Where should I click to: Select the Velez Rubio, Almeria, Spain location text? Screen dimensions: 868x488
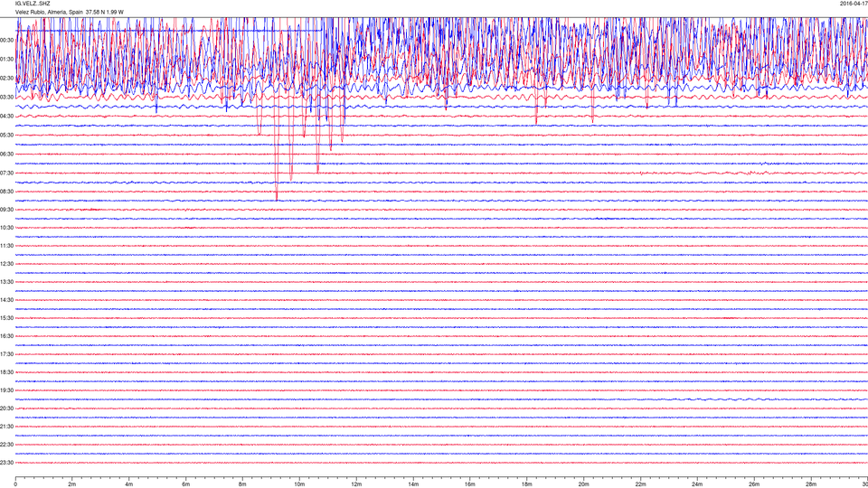click(49, 12)
